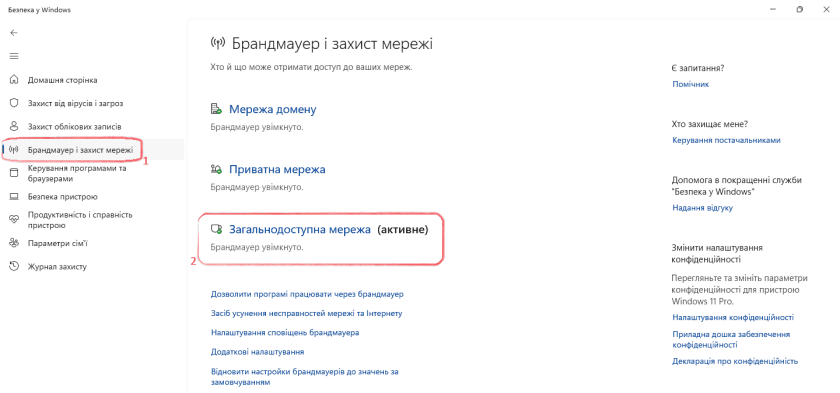This screenshot has width=840, height=393.
Task: Click the Безпека у Windows window title
Action: (x=39, y=10)
